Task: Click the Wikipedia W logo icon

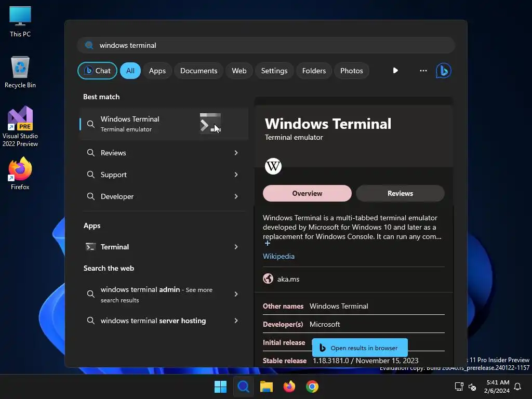Action: pyautogui.click(x=273, y=166)
